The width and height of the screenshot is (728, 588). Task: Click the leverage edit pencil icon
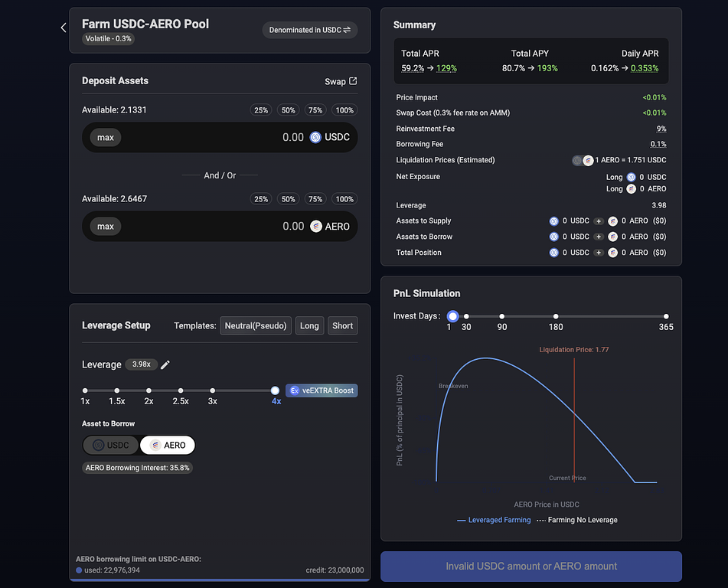(165, 364)
